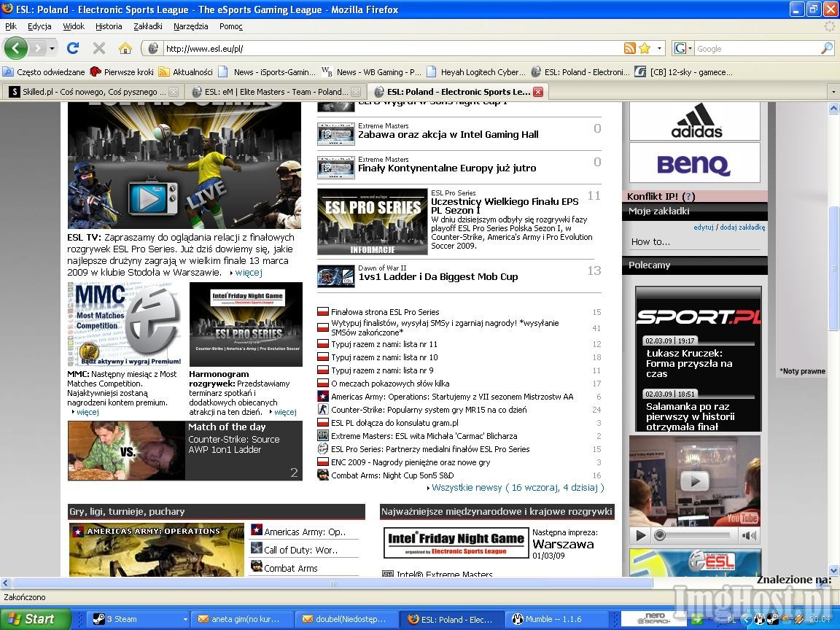The width and height of the screenshot is (840, 630).
Task: Open the Combat Arms game icon
Action: pyautogui.click(x=256, y=567)
